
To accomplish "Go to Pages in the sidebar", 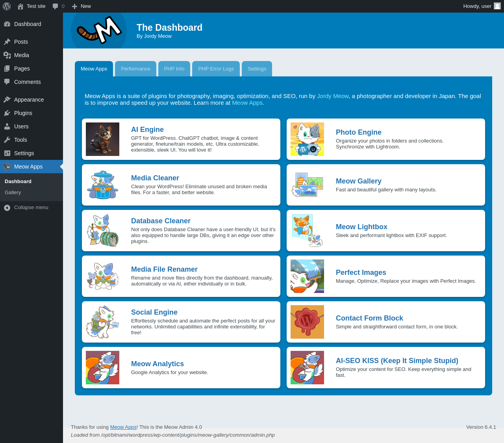I will click(31, 69).
